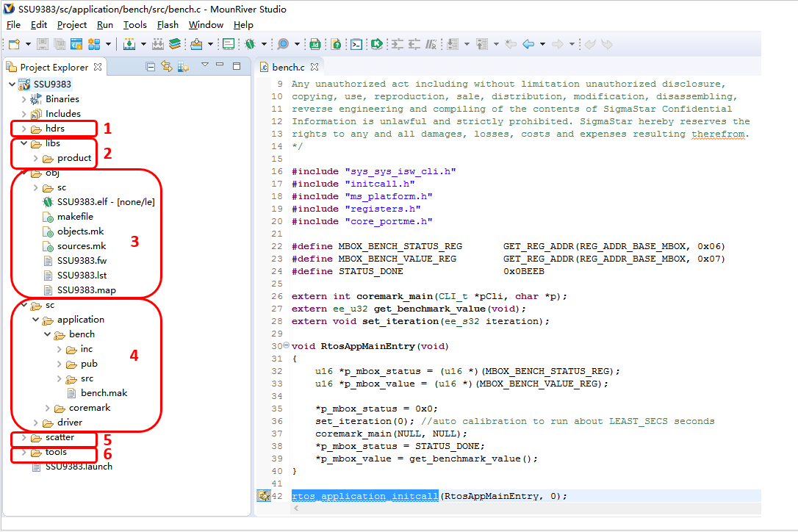Click the Search magnifier toolbar icon

pyautogui.click(x=283, y=44)
